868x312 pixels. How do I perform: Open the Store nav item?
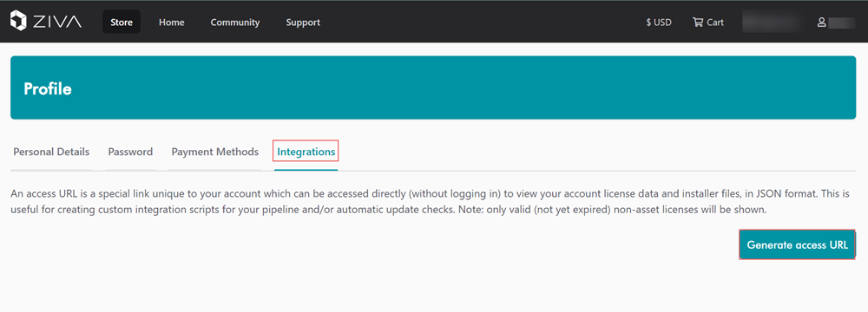[x=122, y=23]
